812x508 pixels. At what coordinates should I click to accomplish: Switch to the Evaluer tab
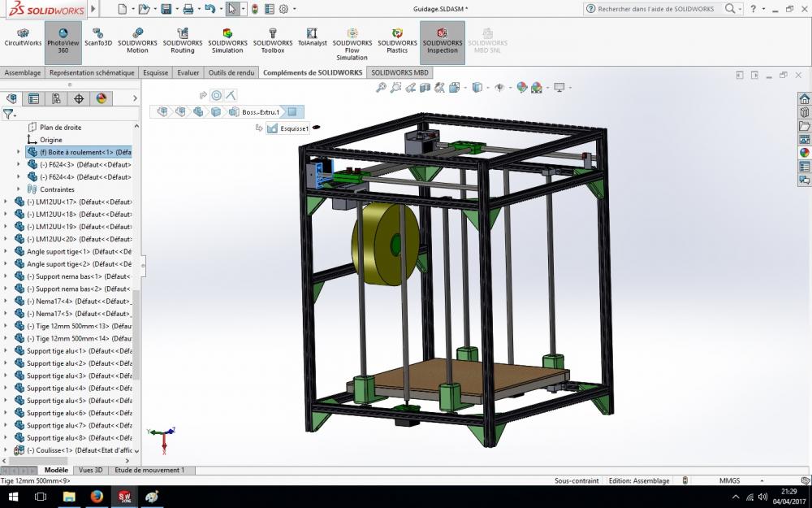point(188,72)
